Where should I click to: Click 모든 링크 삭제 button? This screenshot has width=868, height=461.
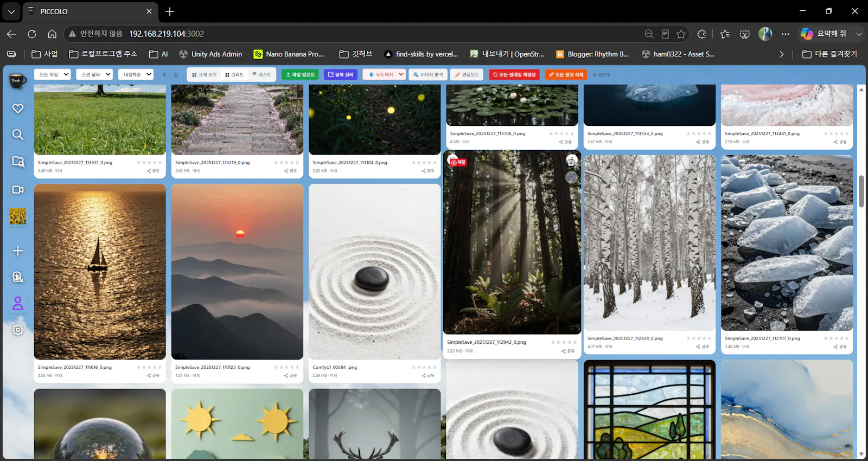(x=566, y=75)
